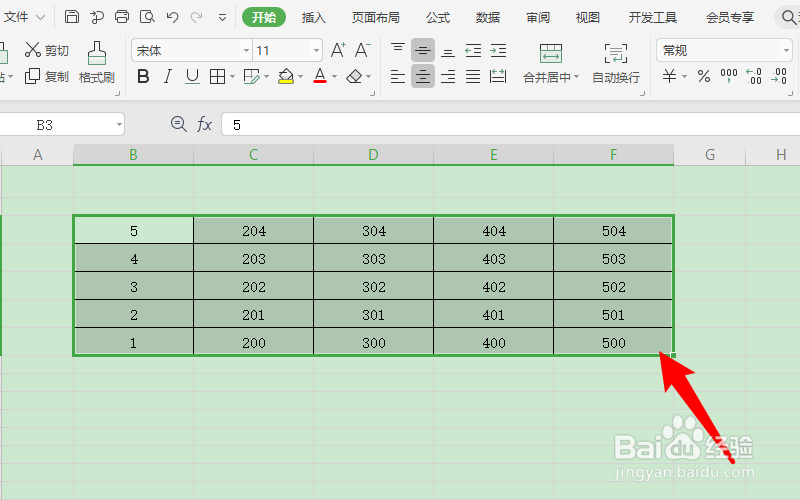Click 自动换行 wrap text

[616, 63]
